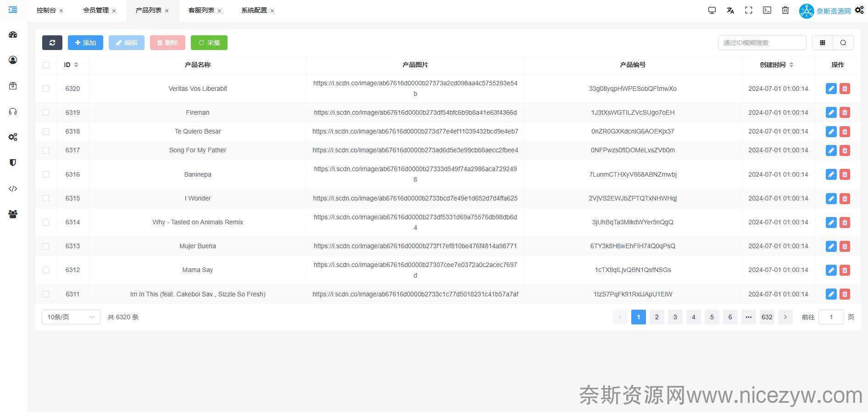Open the column display grid selector

[823, 43]
